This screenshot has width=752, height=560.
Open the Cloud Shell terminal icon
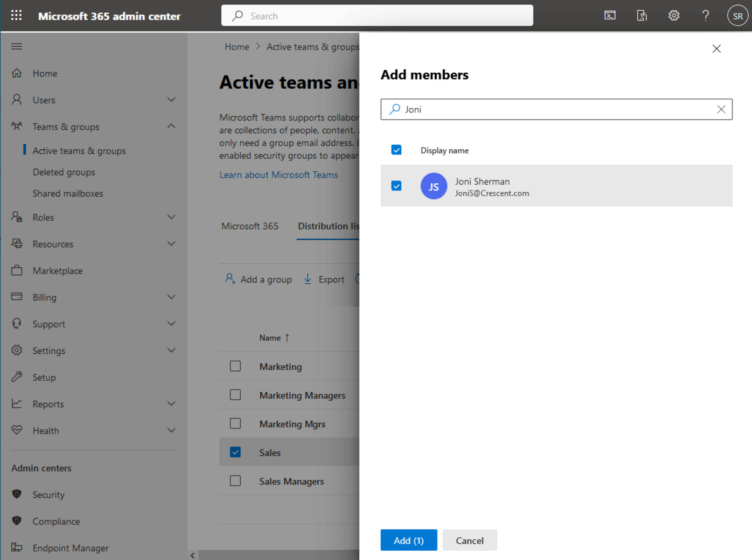click(x=610, y=15)
